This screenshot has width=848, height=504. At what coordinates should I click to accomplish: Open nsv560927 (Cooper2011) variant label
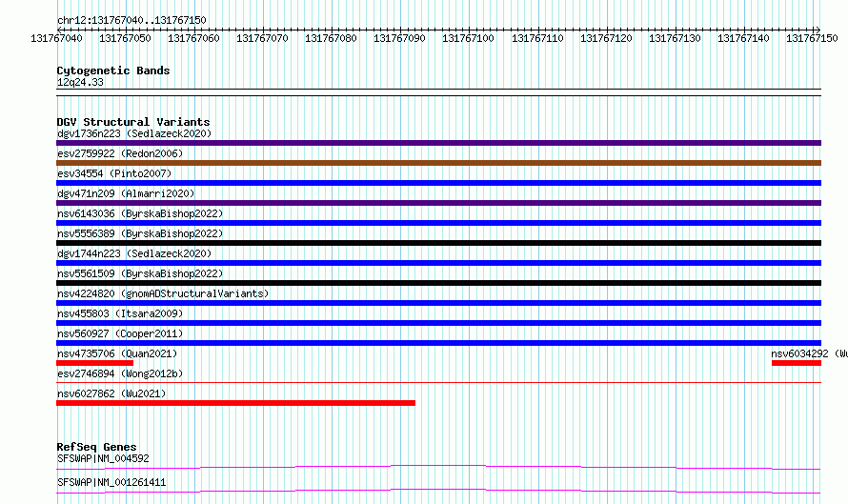tap(120, 333)
